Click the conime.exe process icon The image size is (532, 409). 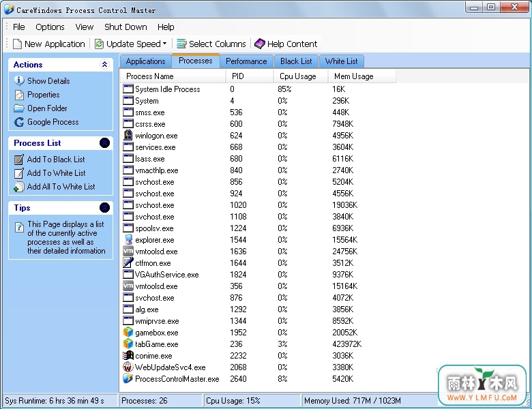[128, 355]
